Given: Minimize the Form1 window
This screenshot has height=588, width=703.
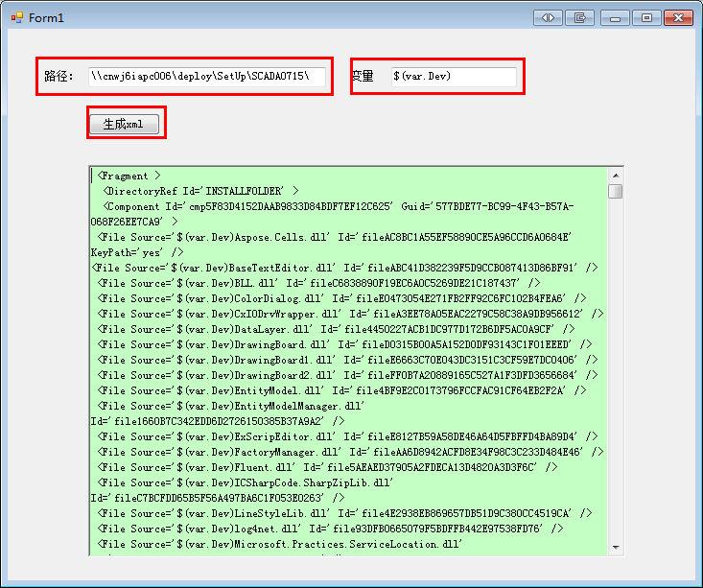Looking at the screenshot, I should coord(615,18).
